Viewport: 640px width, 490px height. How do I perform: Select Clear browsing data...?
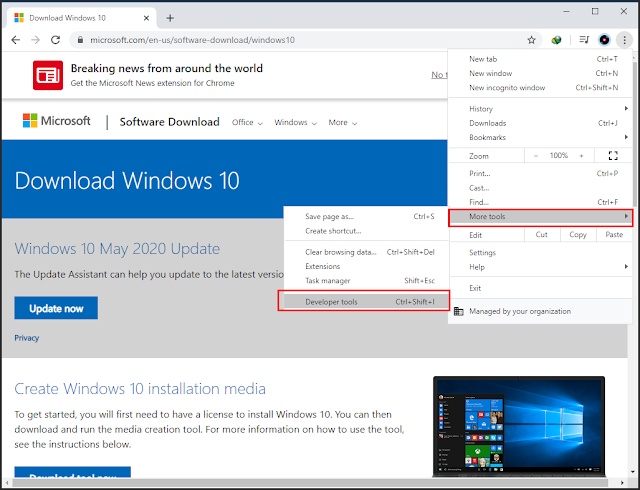tap(366, 252)
